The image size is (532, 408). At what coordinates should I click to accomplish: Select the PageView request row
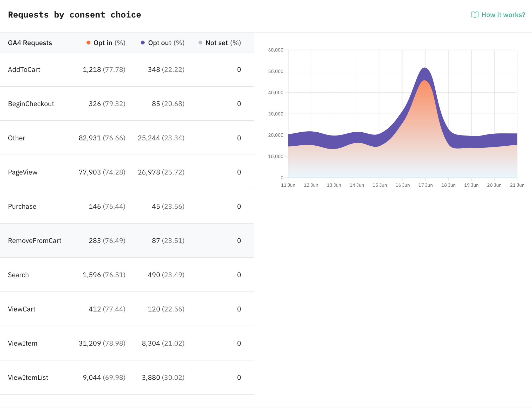pyautogui.click(x=127, y=172)
